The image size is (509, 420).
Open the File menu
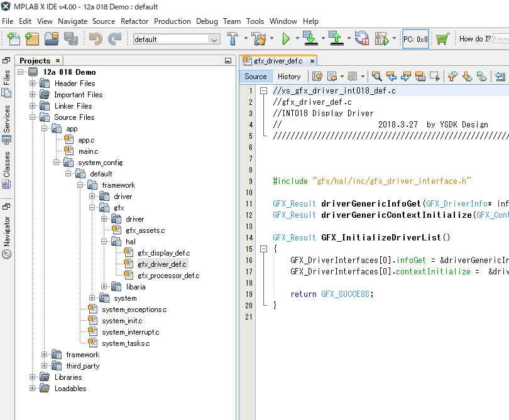[x=8, y=21]
